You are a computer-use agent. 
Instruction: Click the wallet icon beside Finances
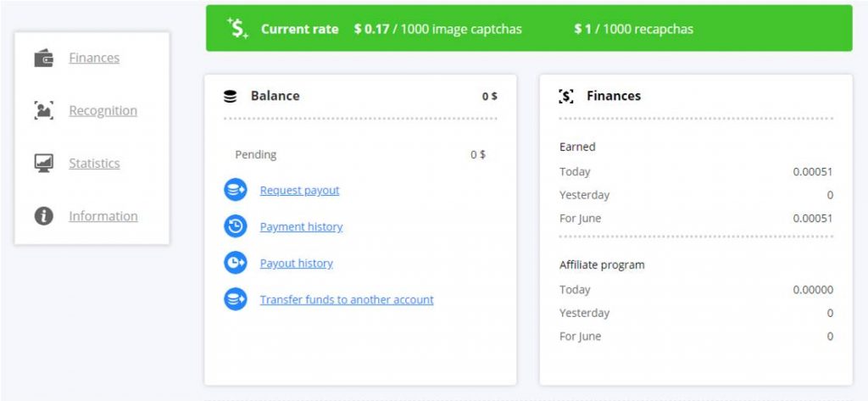tap(43, 58)
